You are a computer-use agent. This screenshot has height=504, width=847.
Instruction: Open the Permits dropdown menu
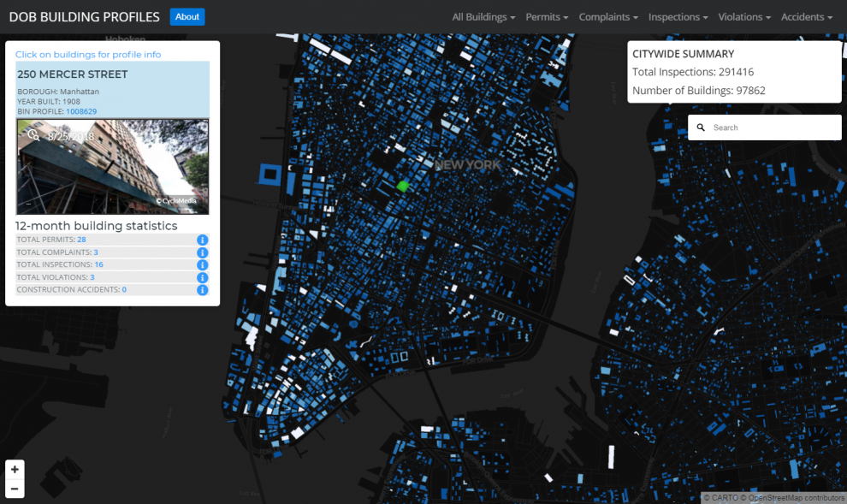tap(547, 17)
